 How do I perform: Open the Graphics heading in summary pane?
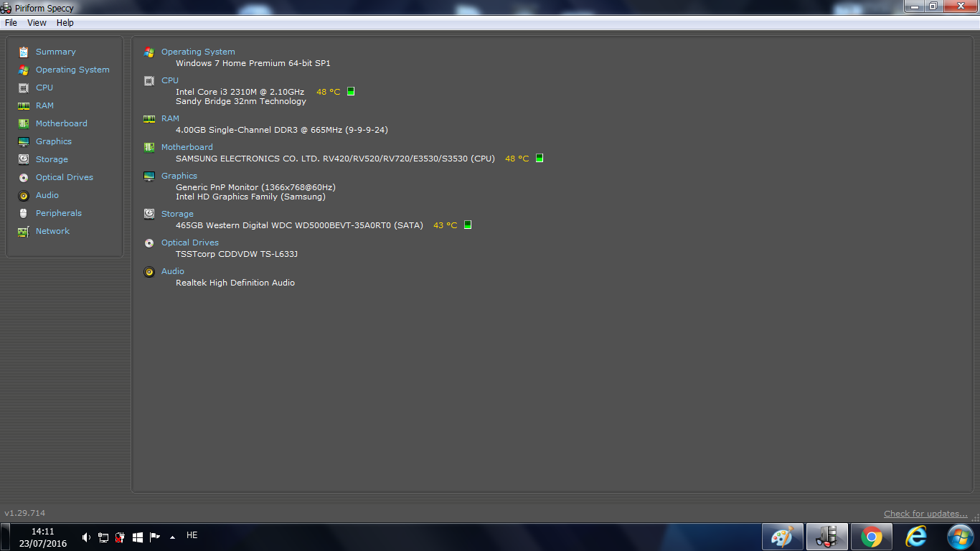pyautogui.click(x=179, y=176)
